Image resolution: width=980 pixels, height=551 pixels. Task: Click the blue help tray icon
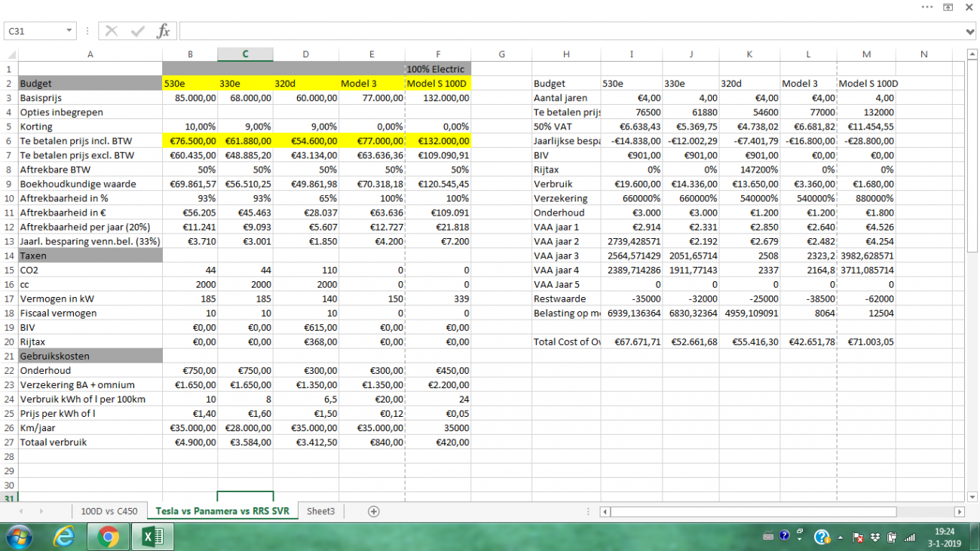784,536
